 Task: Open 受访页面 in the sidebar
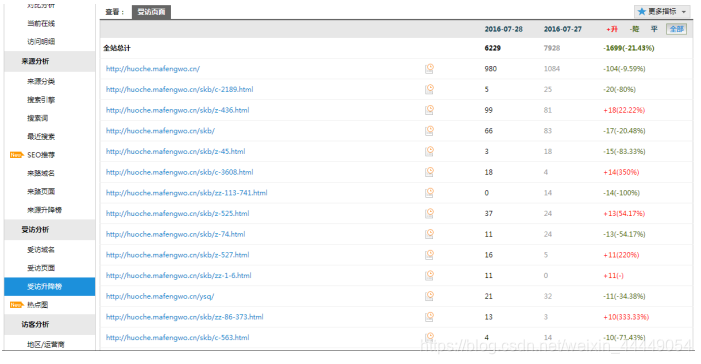click(41, 268)
